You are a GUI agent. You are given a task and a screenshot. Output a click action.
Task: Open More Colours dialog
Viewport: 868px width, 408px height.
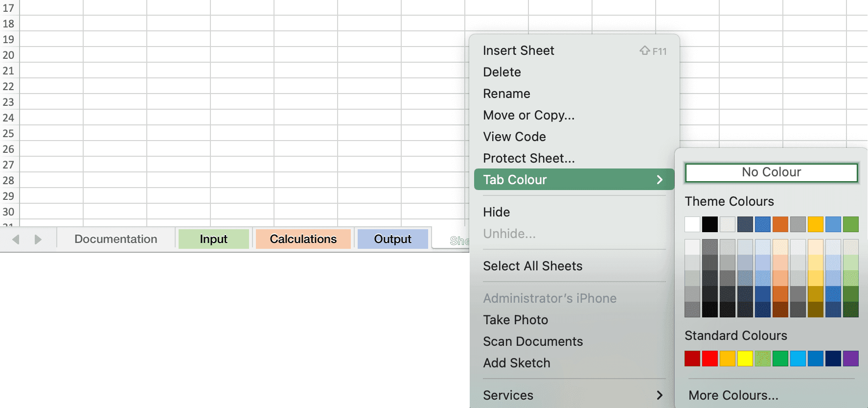tap(732, 395)
